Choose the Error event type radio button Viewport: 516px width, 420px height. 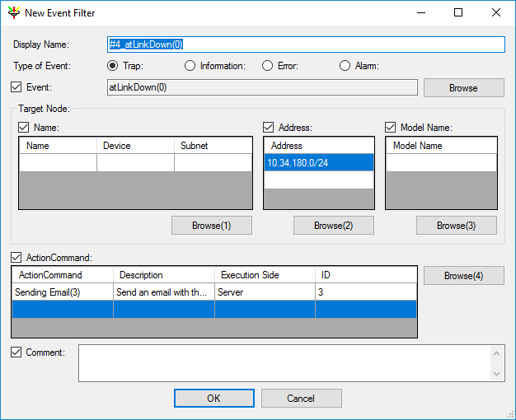(x=267, y=66)
